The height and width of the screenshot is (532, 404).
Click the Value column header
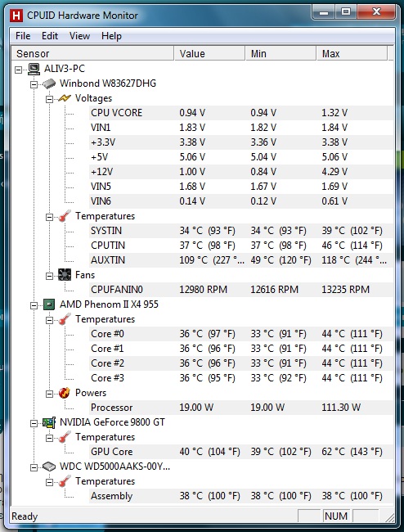(209, 53)
